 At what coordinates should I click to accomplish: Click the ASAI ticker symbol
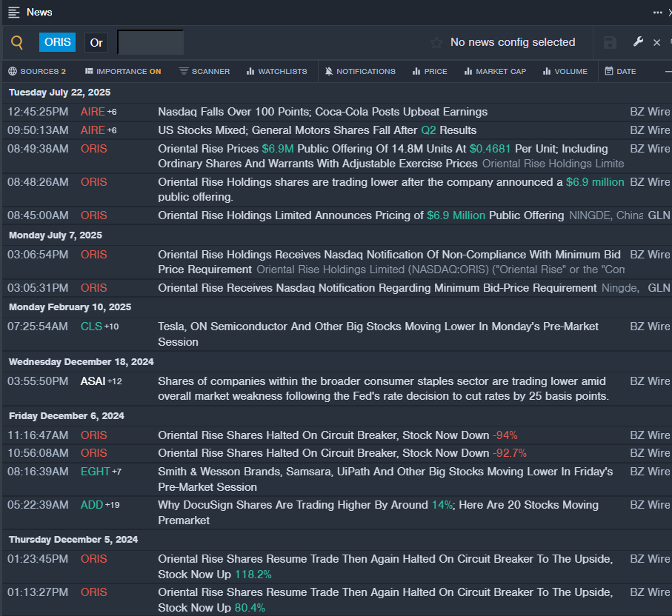click(93, 381)
